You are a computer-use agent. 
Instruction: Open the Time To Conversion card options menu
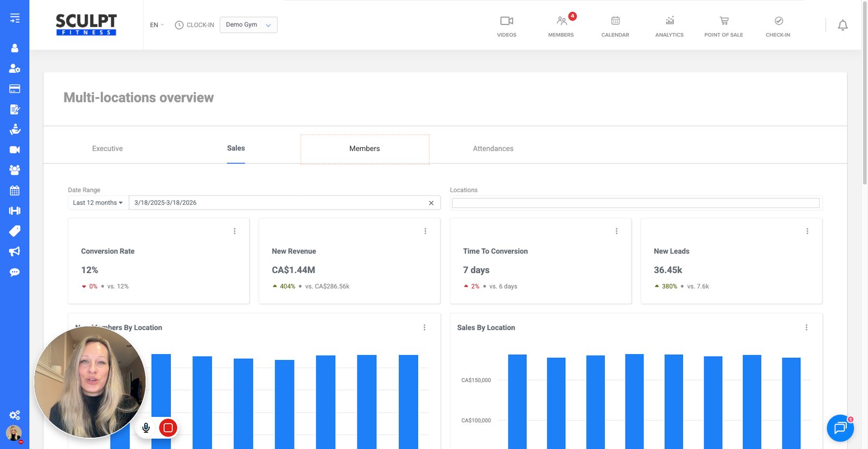pos(616,231)
